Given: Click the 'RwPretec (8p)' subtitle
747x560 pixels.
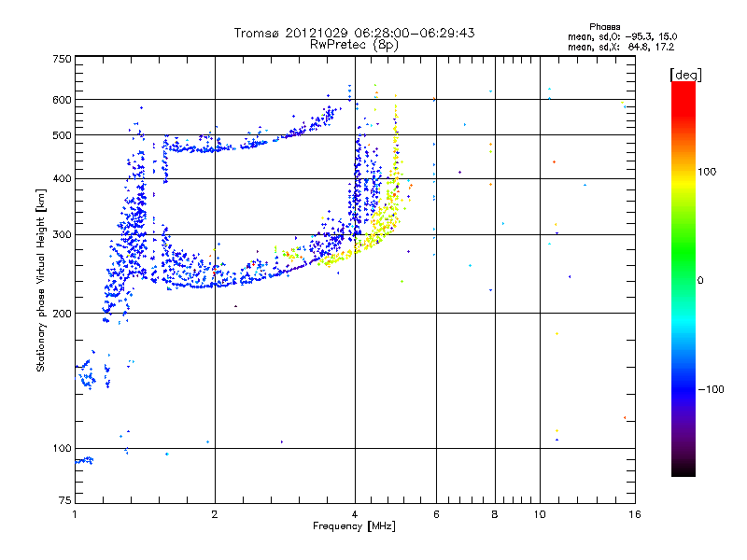Looking at the screenshot, I should (354, 45).
